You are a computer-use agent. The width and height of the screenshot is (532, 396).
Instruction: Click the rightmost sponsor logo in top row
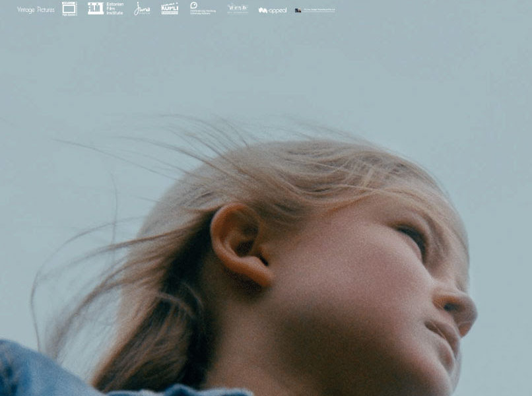[x=315, y=10]
